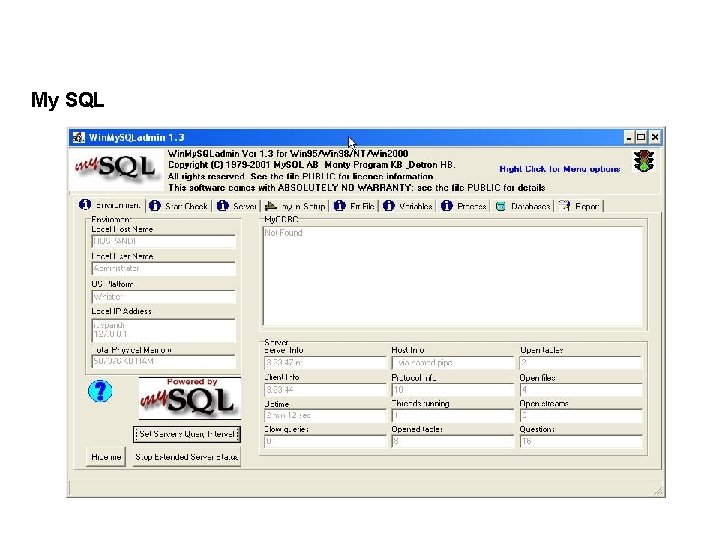The height and width of the screenshot is (540, 720).
Task: Click the Threads running field
Action: click(x=453, y=416)
